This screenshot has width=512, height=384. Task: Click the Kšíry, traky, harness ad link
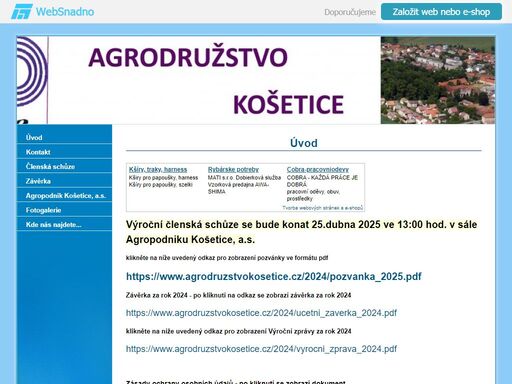(158, 169)
